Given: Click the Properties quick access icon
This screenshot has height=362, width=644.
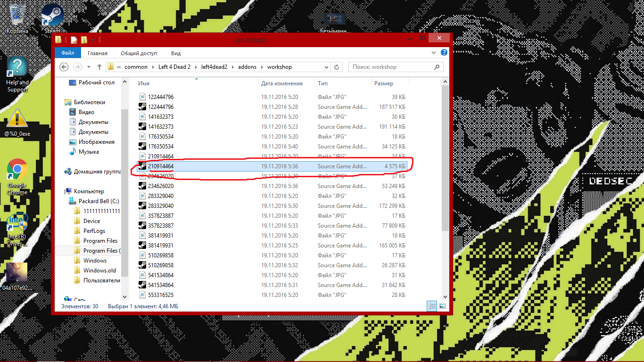Looking at the screenshot, I should [74, 40].
